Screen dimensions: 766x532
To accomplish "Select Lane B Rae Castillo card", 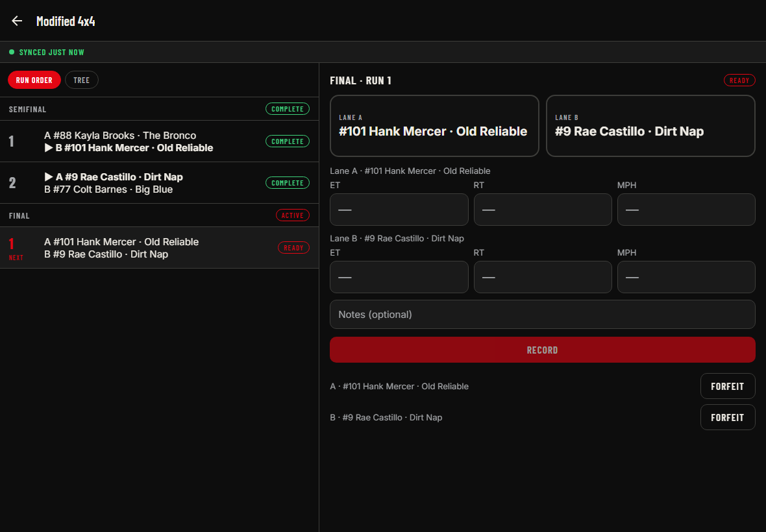I will coord(650,126).
